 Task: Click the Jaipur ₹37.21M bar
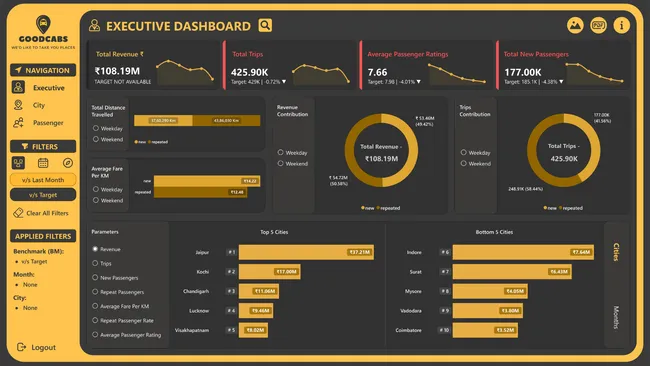[x=306, y=252]
